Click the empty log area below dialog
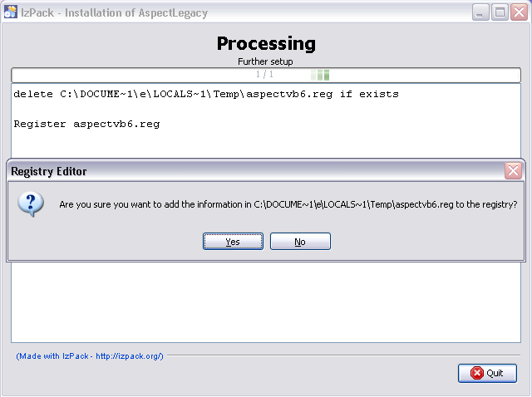 click(266, 301)
